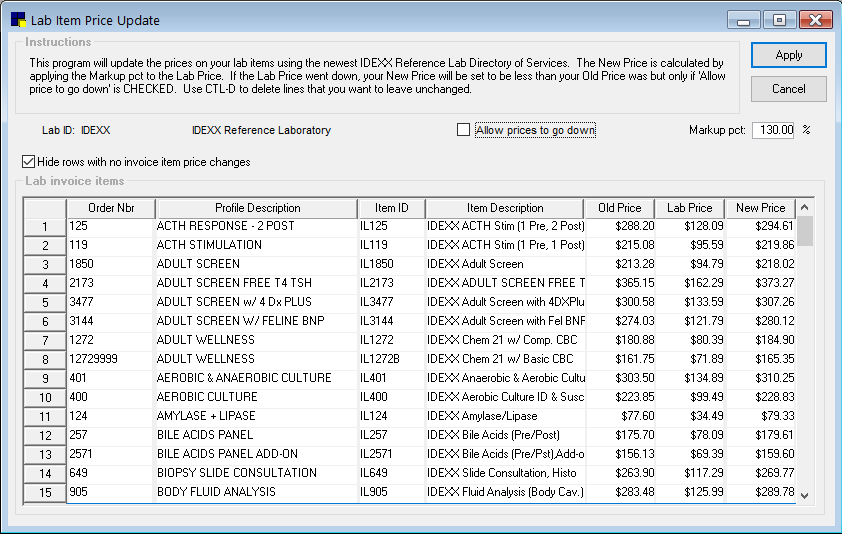Click the vertical scrollbar thumb in table
The width and height of the screenshot is (842, 534).
[804, 231]
